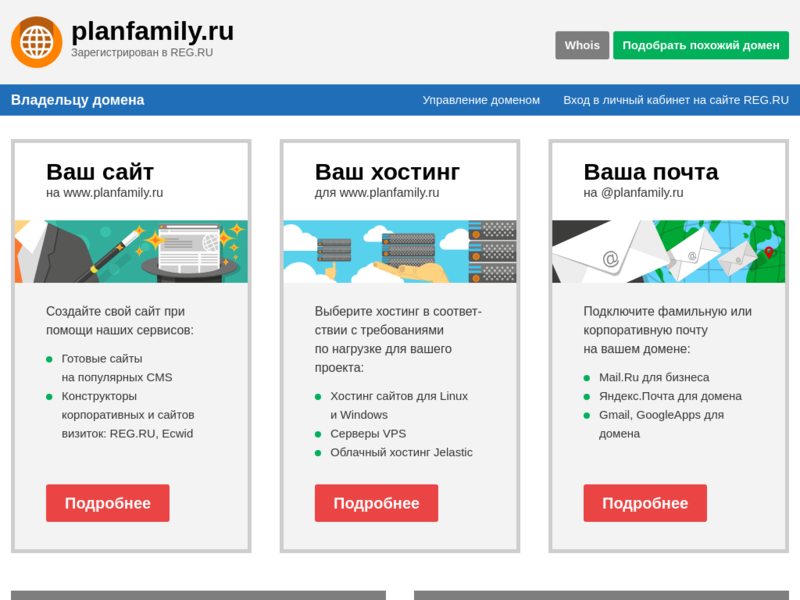Image resolution: width=800 pixels, height=600 pixels.
Task: Open the Whois button
Action: coord(582,45)
